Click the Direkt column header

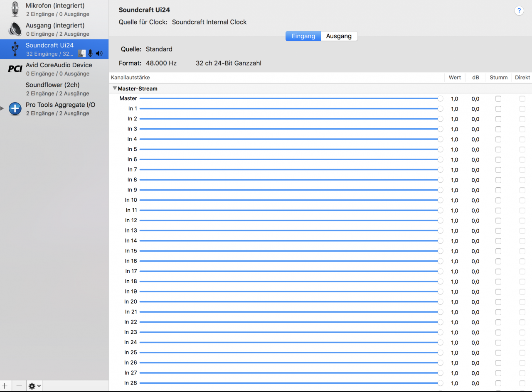click(x=522, y=78)
